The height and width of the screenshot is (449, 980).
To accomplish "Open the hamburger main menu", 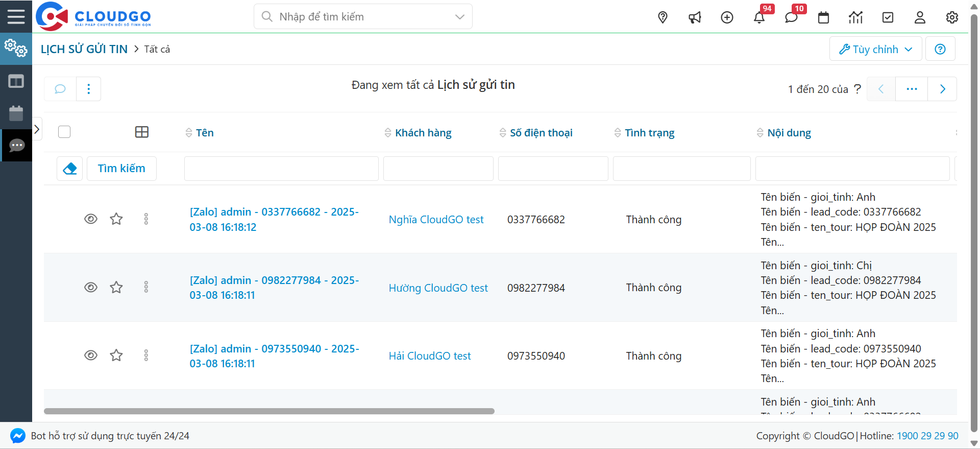I will [x=16, y=16].
